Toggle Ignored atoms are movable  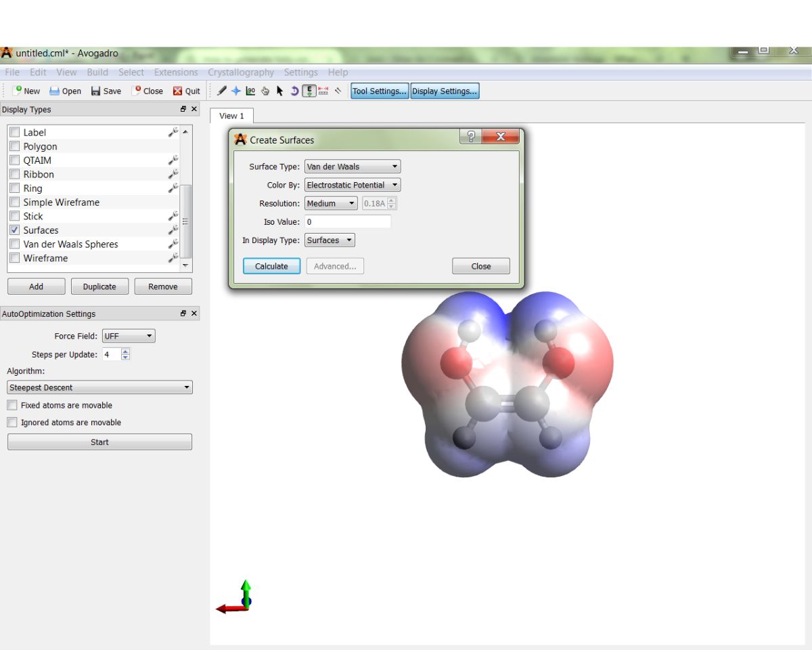(x=12, y=422)
